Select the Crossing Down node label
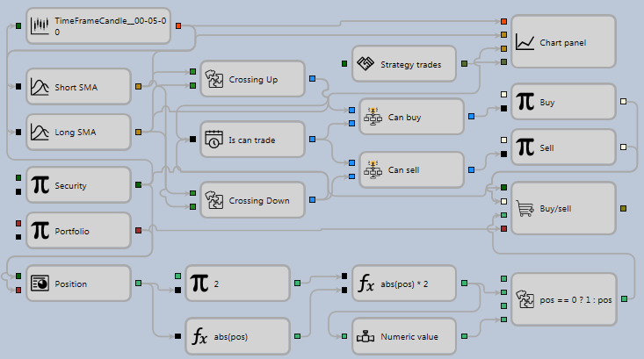Viewport: 644px width, 359px height. pos(259,201)
